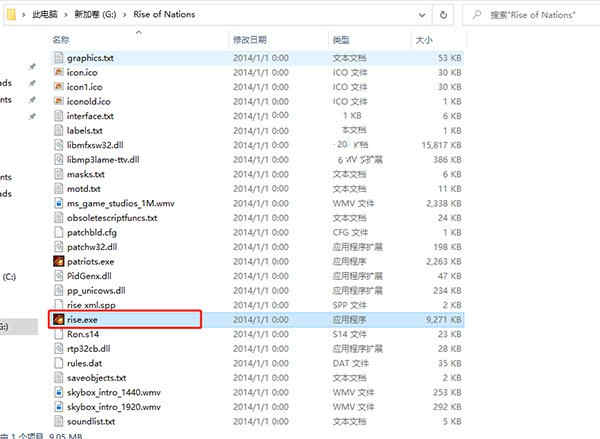600x439 pixels.
Task: Go to 此电脑 in breadcrumb path
Action: [44, 15]
